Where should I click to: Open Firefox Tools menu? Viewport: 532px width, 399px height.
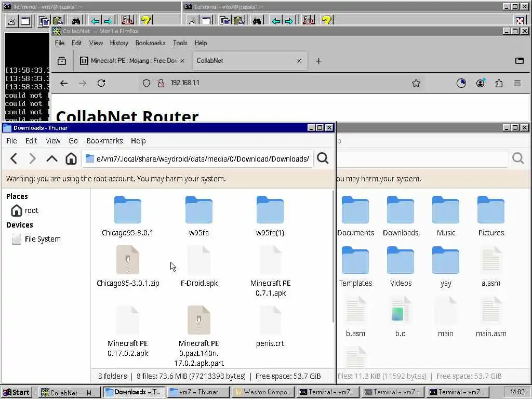(180, 43)
